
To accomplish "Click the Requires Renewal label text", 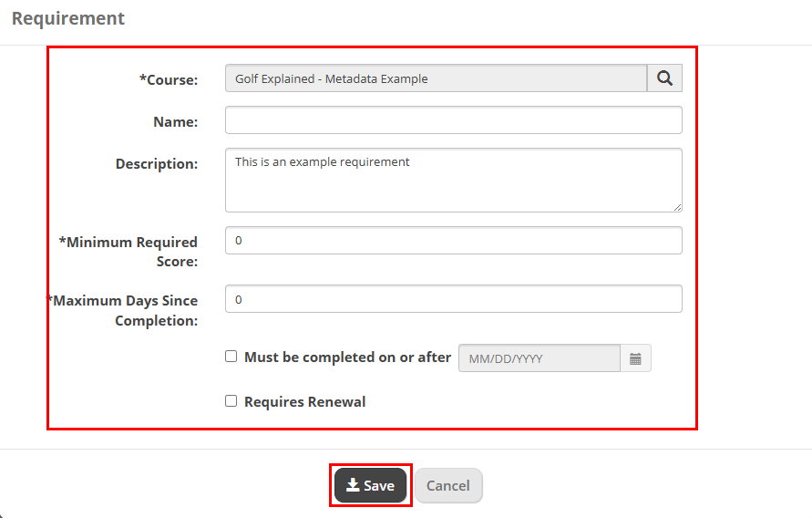I will pos(305,402).
